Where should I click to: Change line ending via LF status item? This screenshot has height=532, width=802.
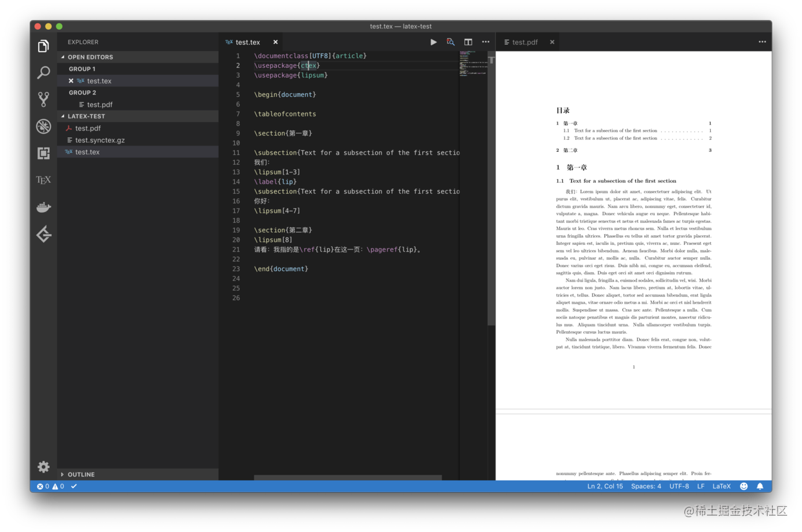pyautogui.click(x=700, y=486)
